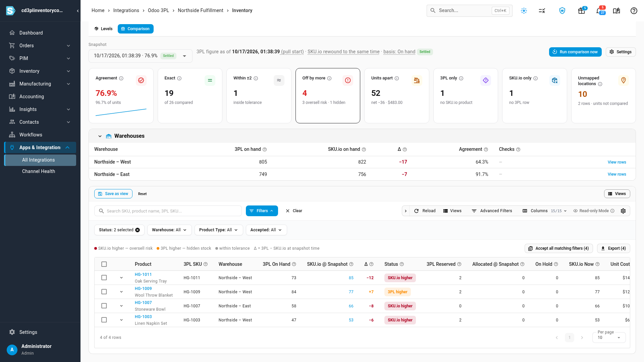Viewport: 644px width, 362px height.
Task: Open the Product Type: All dropdown
Action: [x=218, y=230]
